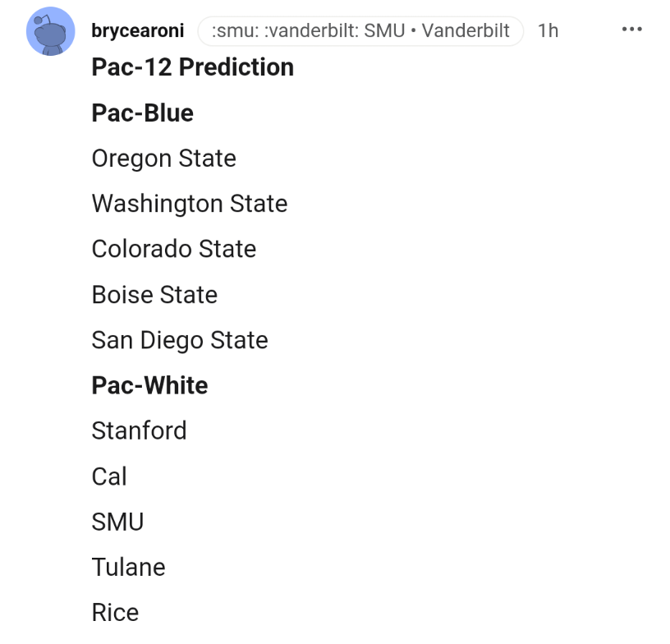Click the Pac-White heading text
The image size is (670, 644).
click(149, 385)
